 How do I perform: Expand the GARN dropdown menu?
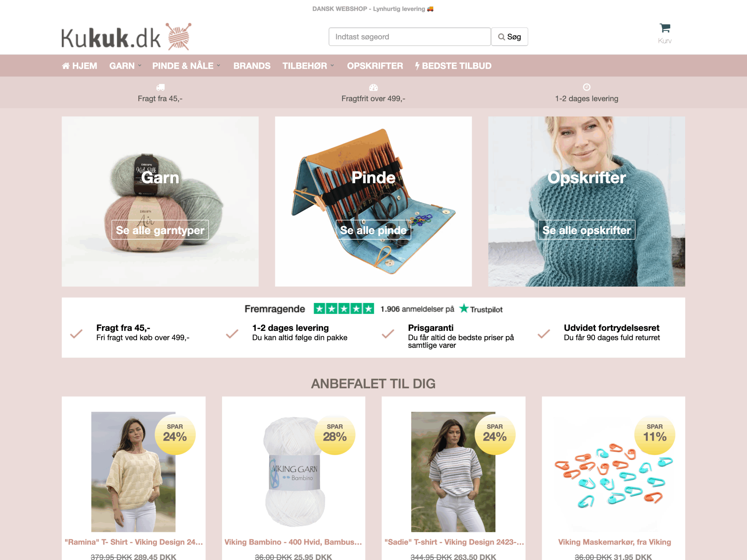(125, 66)
